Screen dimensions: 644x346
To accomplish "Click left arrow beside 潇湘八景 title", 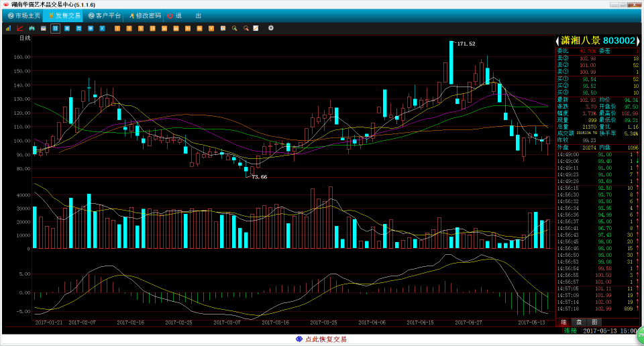I will tap(557, 41).
